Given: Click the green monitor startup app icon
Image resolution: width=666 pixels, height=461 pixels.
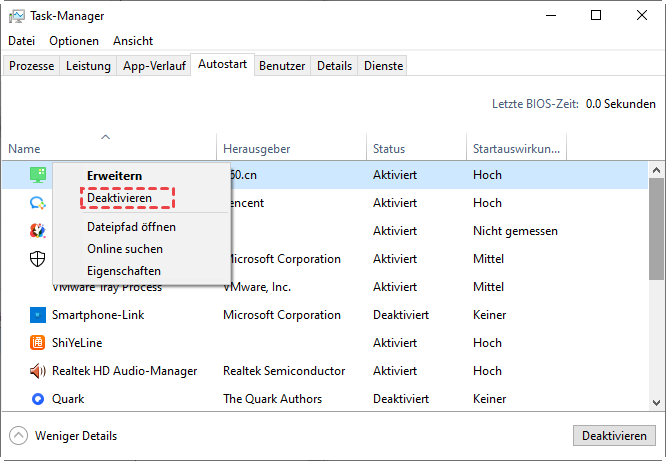Looking at the screenshot, I should pyautogui.click(x=38, y=175).
